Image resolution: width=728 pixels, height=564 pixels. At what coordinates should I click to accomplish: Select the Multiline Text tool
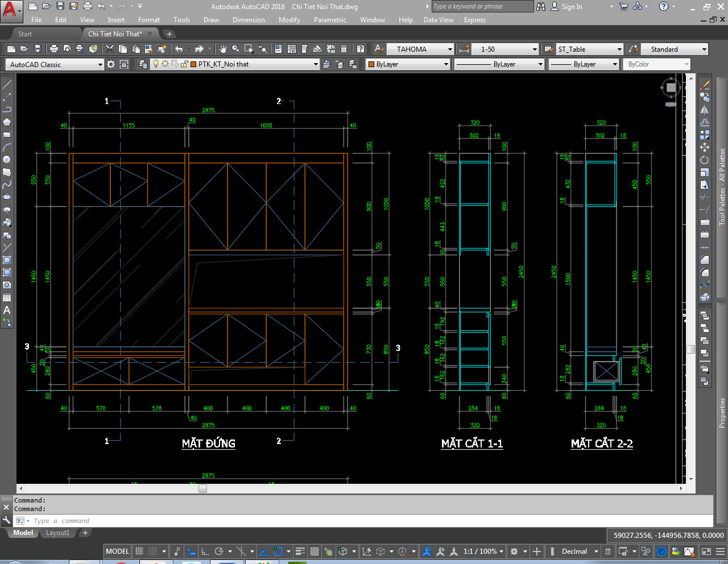tap(7, 310)
